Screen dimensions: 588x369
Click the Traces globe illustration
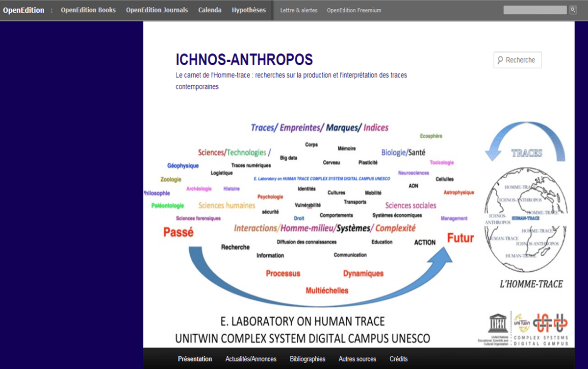point(525,220)
